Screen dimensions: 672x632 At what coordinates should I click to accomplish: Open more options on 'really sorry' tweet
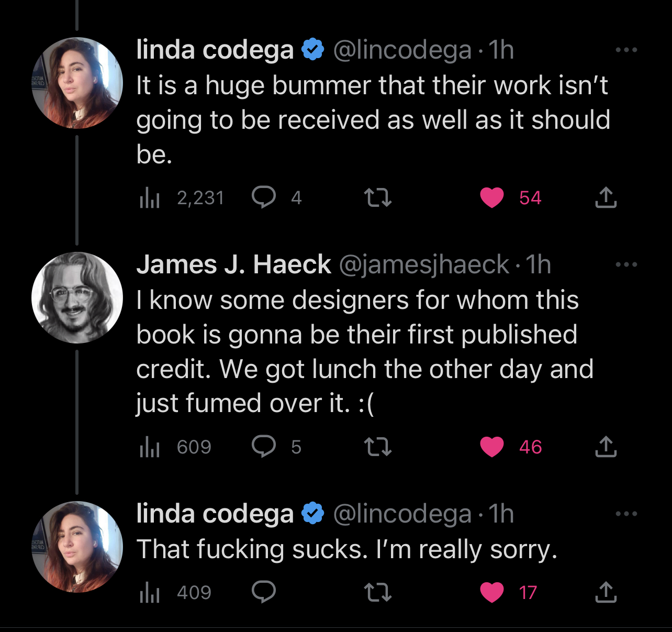tap(626, 514)
